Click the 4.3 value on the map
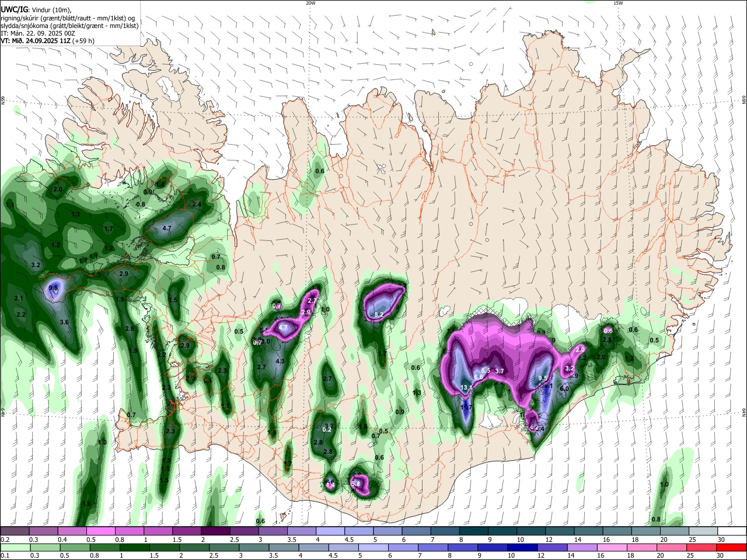747x560 pixels. point(280,361)
